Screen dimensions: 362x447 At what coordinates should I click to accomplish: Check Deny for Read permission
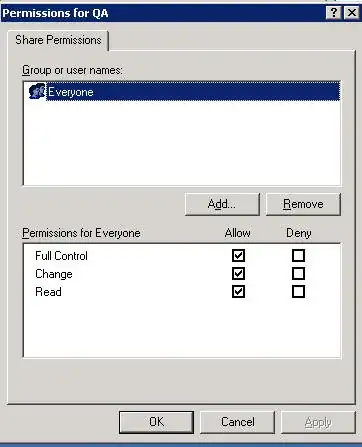click(x=298, y=292)
